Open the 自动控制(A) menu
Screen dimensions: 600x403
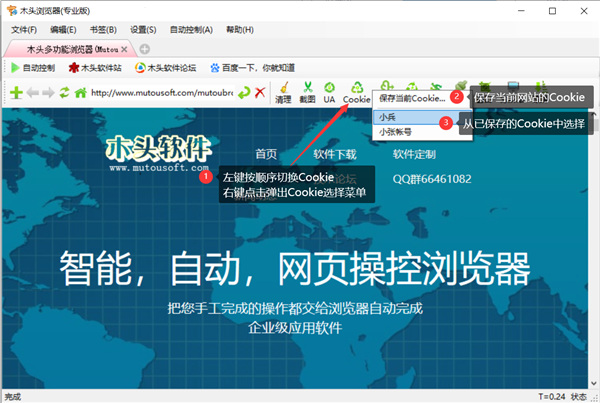[191, 30]
